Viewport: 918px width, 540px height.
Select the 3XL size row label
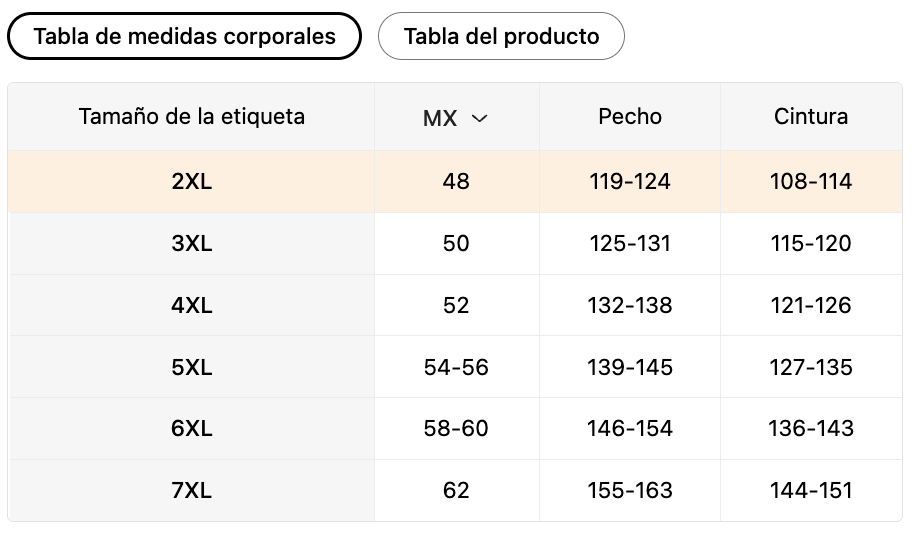click(191, 244)
